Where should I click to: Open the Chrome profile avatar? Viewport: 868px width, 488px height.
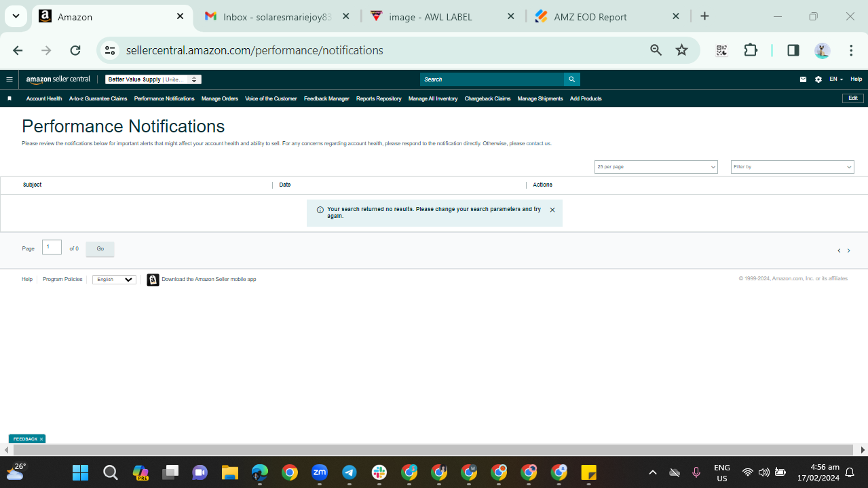tap(823, 50)
